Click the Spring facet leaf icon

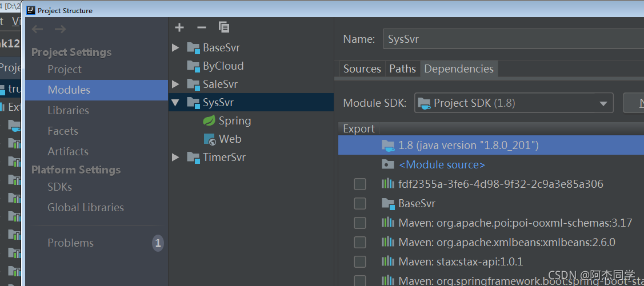(x=210, y=120)
